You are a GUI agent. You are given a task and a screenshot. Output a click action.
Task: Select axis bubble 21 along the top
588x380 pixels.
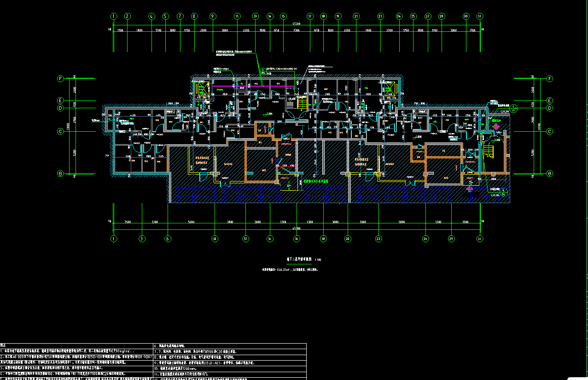point(356,16)
